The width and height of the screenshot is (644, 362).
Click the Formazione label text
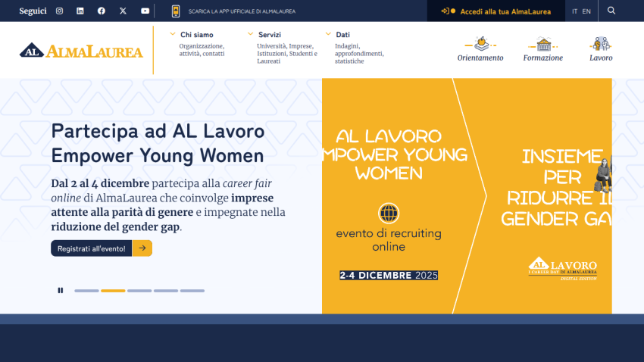pyautogui.click(x=543, y=58)
